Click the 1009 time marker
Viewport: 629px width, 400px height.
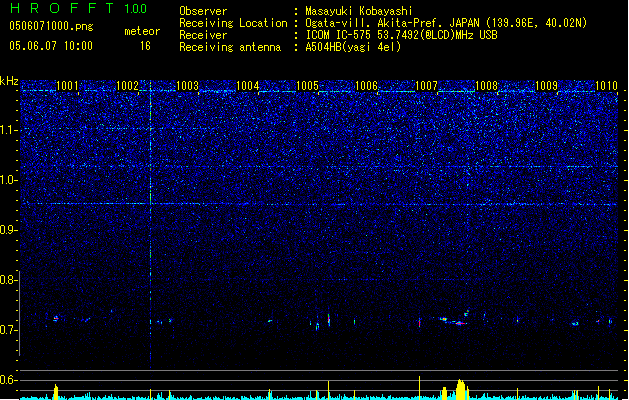pyautogui.click(x=546, y=85)
